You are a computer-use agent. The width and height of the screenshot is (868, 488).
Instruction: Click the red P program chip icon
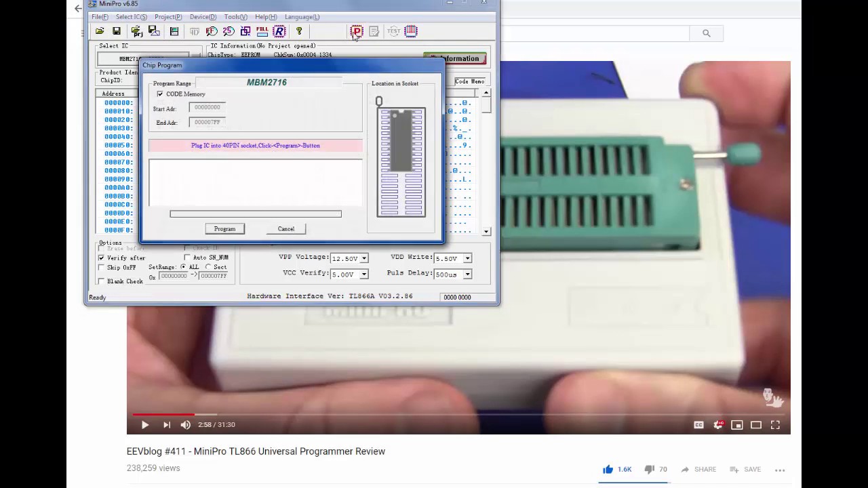point(357,31)
